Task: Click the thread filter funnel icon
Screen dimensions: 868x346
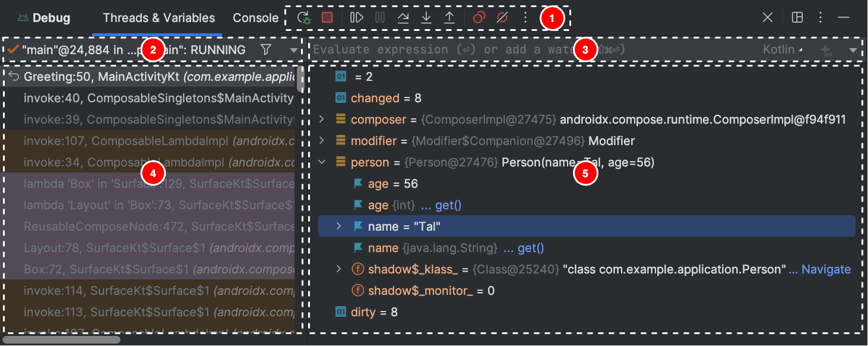Action: (266, 50)
